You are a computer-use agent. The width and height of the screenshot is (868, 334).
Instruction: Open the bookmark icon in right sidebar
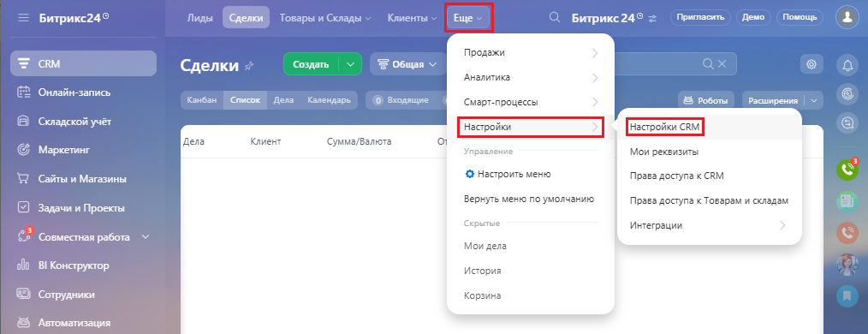pyautogui.click(x=847, y=295)
